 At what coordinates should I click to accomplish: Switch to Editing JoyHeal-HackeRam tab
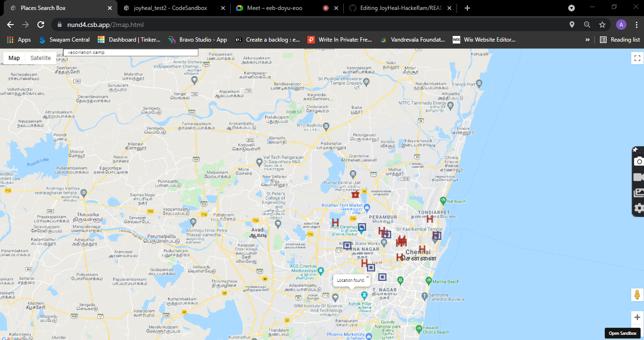coord(400,8)
